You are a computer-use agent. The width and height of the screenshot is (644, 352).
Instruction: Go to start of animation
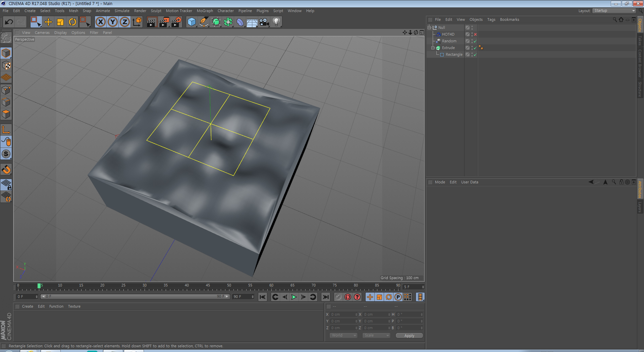(x=263, y=297)
